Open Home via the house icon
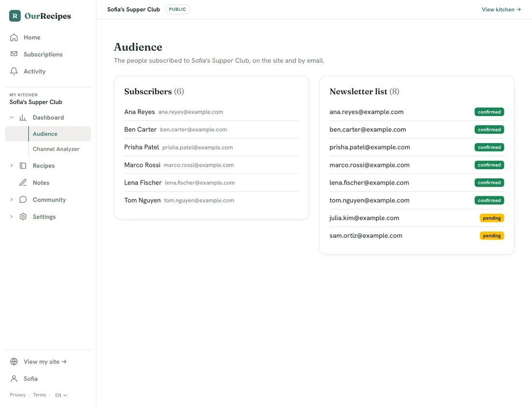The width and height of the screenshot is (532, 407). pos(14,37)
